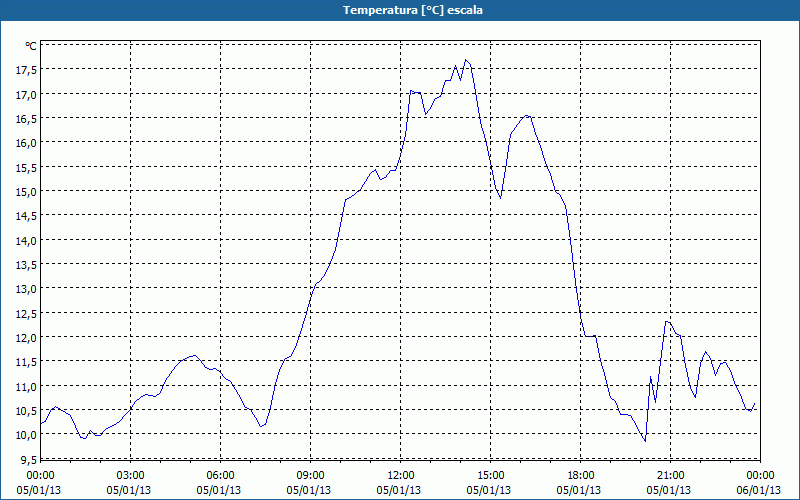This screenshot has width=800, height=500.
Task: Click the curve's lowest dip after 20:00
Action: [645, 441]
